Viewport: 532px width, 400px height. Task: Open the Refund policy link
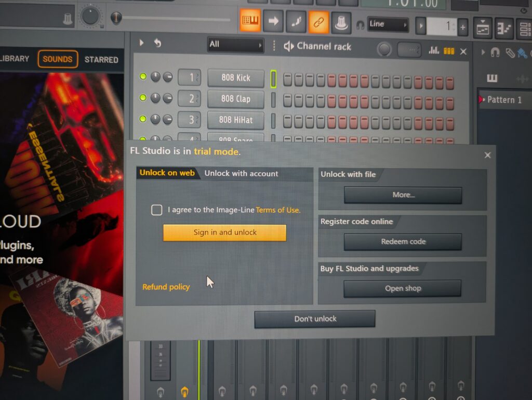tap(166, 287)
